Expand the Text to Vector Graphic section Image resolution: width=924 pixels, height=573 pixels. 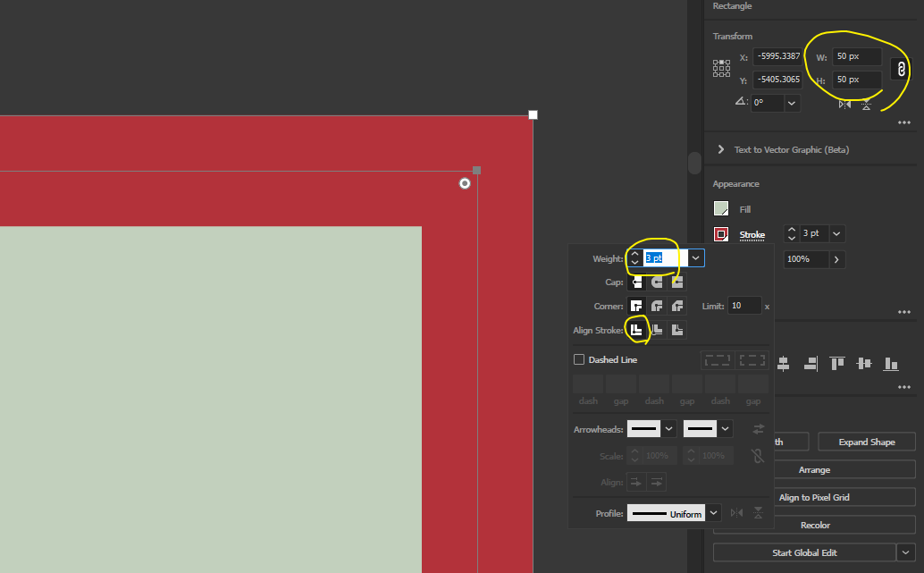(721, 149)
